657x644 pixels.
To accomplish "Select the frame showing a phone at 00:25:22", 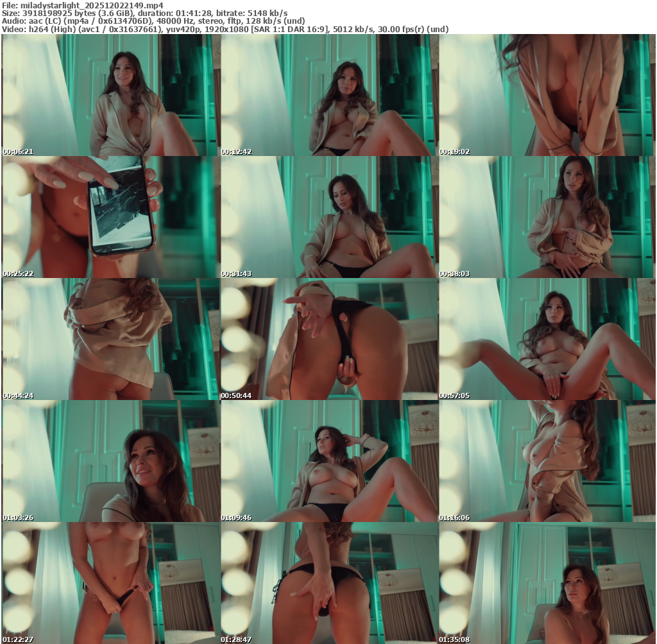I will tap(110, 217).
